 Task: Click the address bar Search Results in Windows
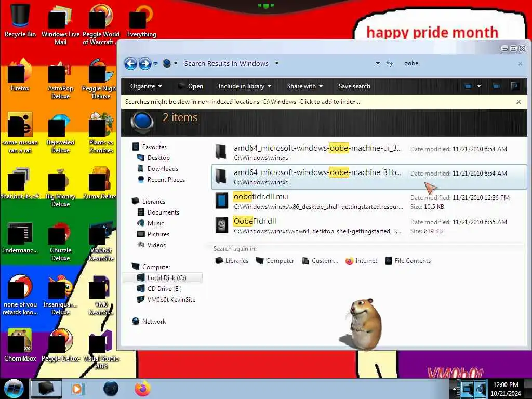click(x=227, y=63)
